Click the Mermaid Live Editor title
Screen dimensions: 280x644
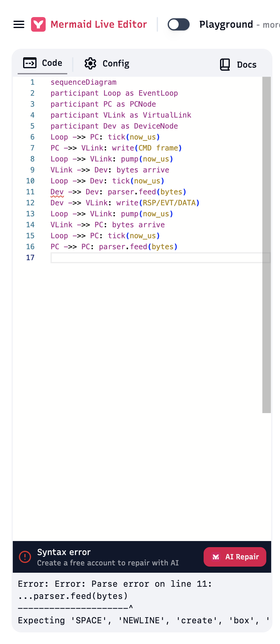99,24
